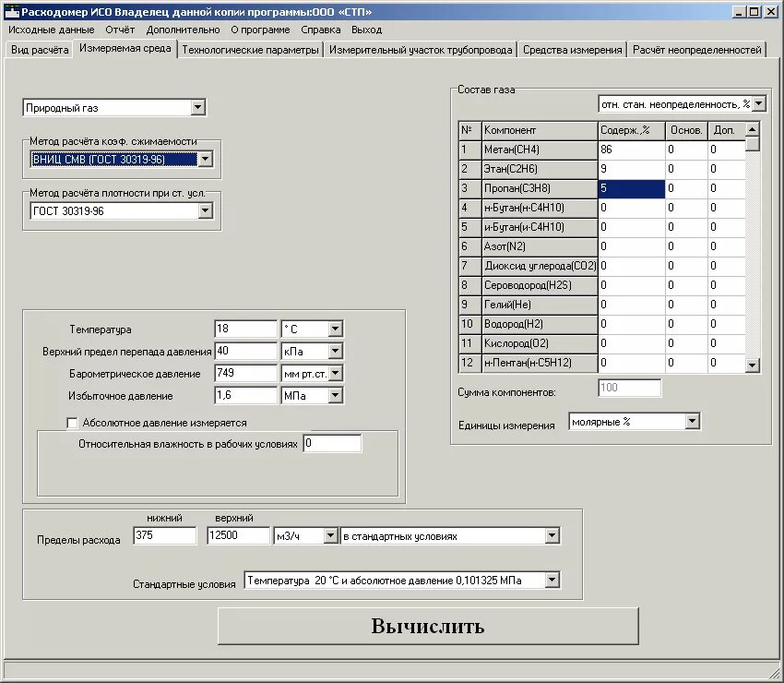784x683 pixels.
Task: Click Метан Основ. uncertainty cell
Action: pos(686,150)
